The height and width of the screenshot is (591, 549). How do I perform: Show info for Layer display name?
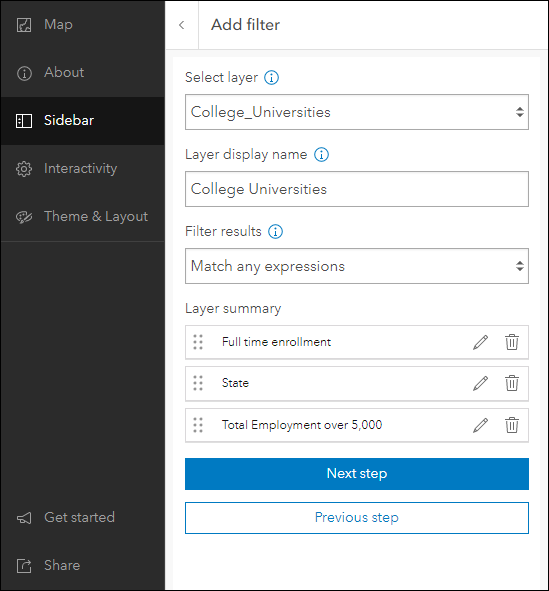(321, 155)
